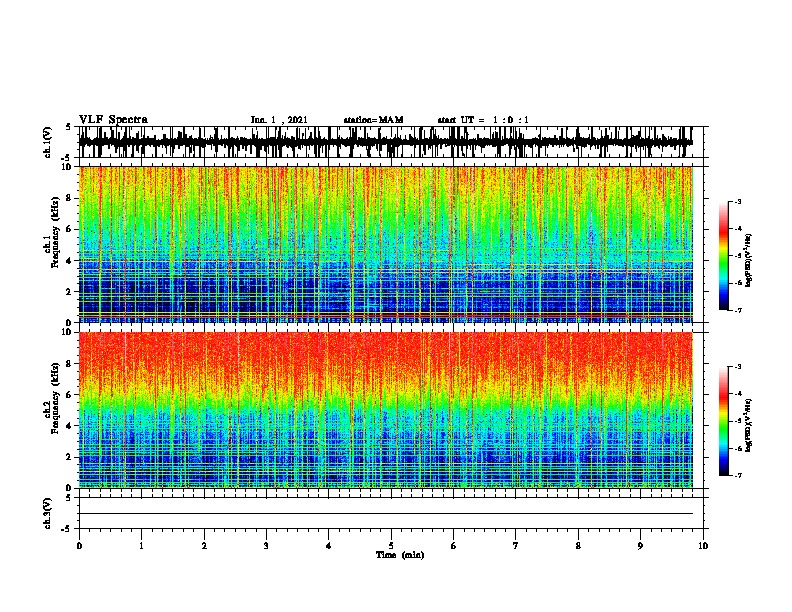
Task: Click the ch.2 frequency axis "2" tick label
Action: (x=70, y=457)
